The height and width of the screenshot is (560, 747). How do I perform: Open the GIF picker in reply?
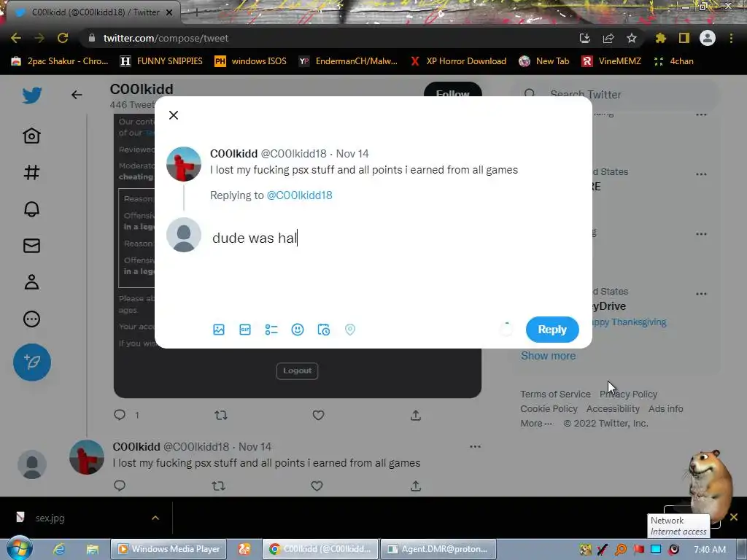(x=245, y=330)
